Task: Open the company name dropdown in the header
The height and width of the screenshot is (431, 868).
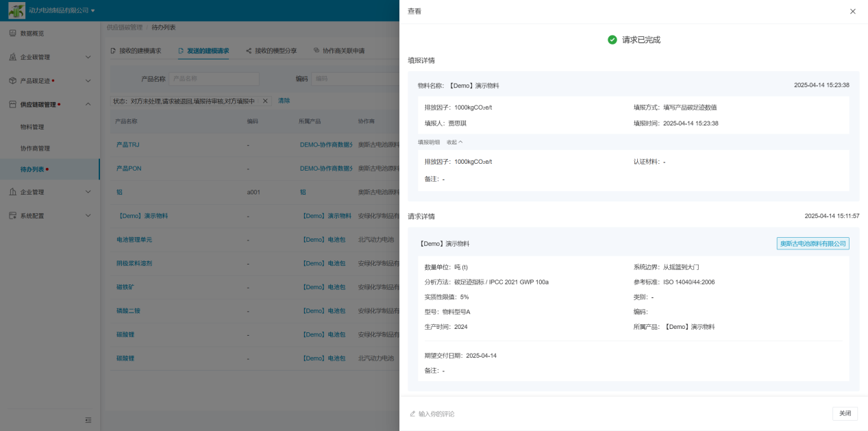Action: click(93, 10)
